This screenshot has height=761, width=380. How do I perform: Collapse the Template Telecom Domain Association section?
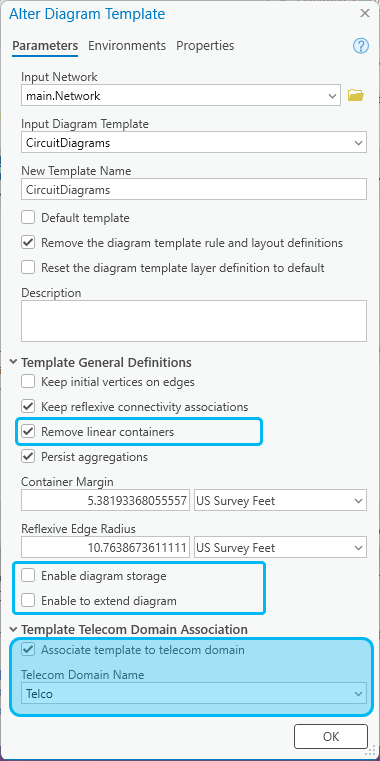pos(13,629)
